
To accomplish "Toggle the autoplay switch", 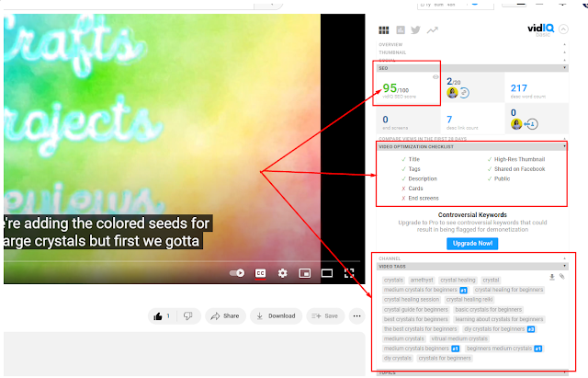I will 237,273.
